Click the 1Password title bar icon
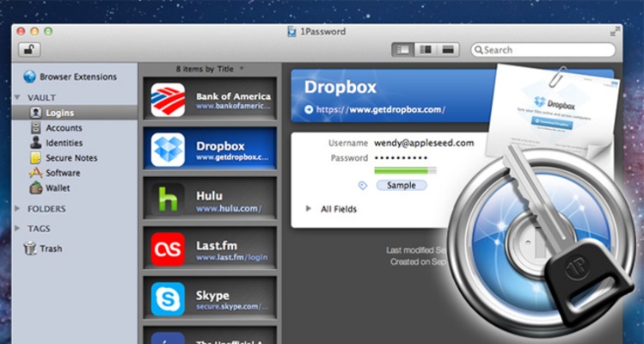The image size is (644, 344). click(291, 32)
